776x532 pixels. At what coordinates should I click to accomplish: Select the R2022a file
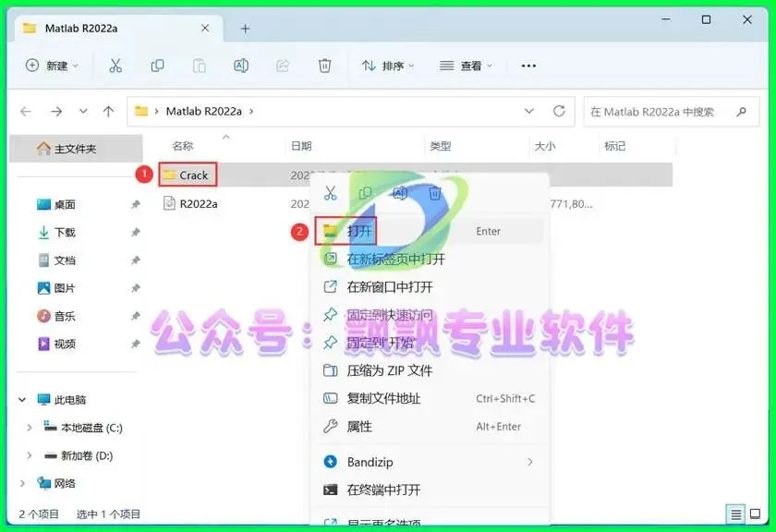pos(191,203)
